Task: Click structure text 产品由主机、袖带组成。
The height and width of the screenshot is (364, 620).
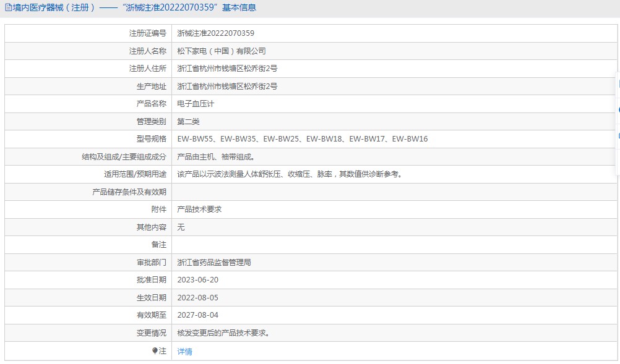Action: (x=216, y=157)
